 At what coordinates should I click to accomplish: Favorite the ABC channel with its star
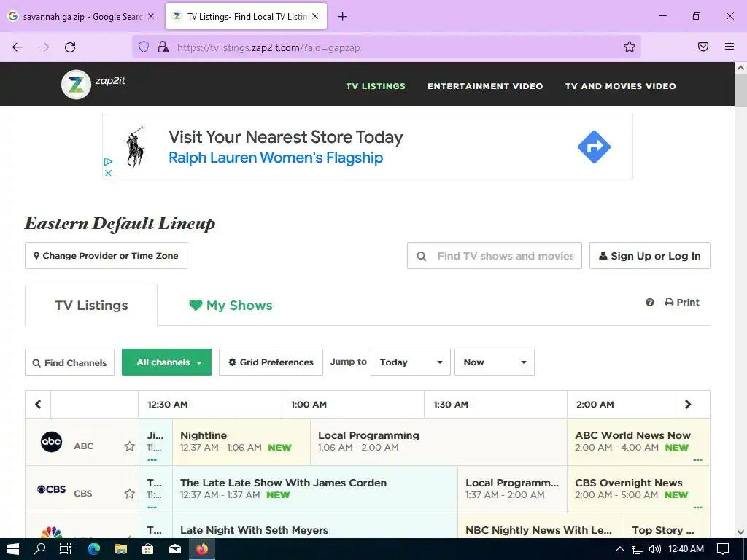130,446
